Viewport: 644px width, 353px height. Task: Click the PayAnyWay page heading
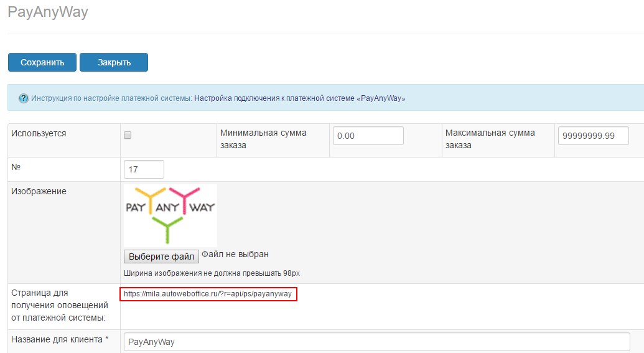click(48, 11)
